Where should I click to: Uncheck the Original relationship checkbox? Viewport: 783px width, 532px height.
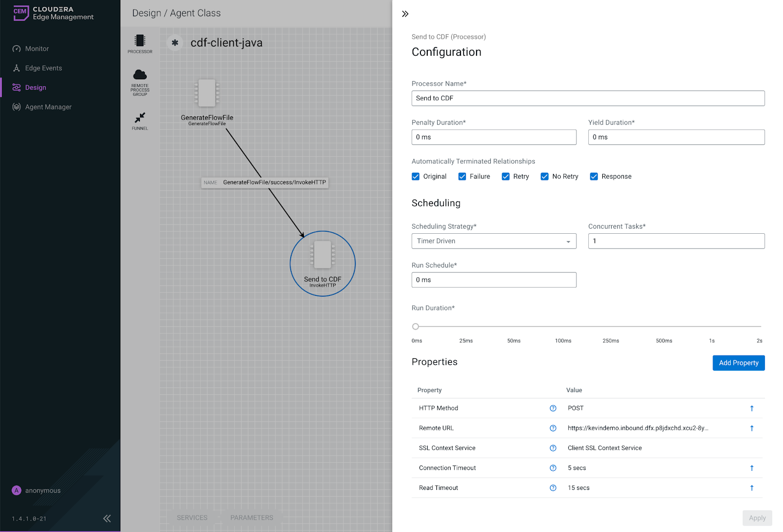pyautogui.click(x=415, y=177)
